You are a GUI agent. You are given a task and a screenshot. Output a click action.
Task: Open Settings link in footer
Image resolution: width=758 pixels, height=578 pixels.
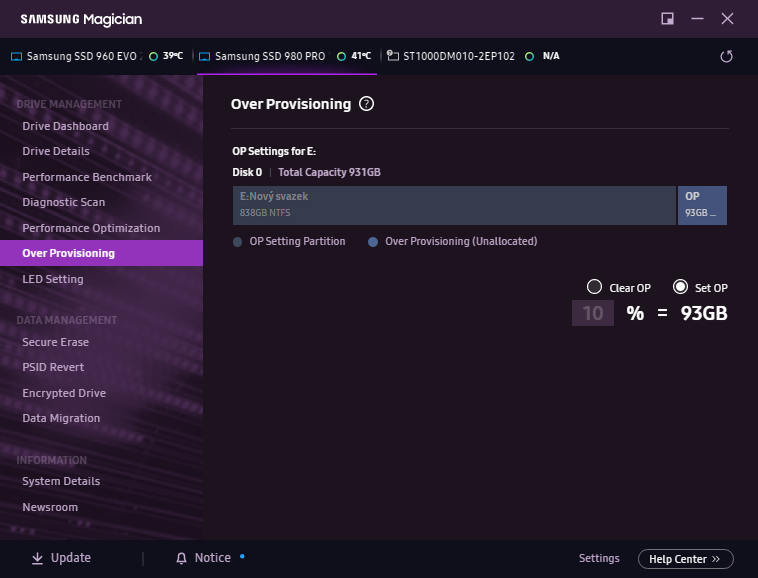[x=599, y=558]
